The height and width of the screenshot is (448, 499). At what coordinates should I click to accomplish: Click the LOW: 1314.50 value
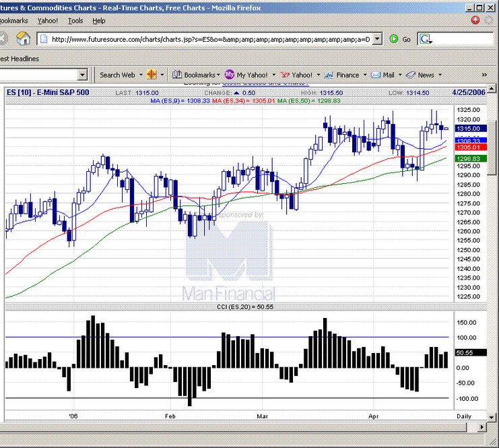tap(418, 93)
